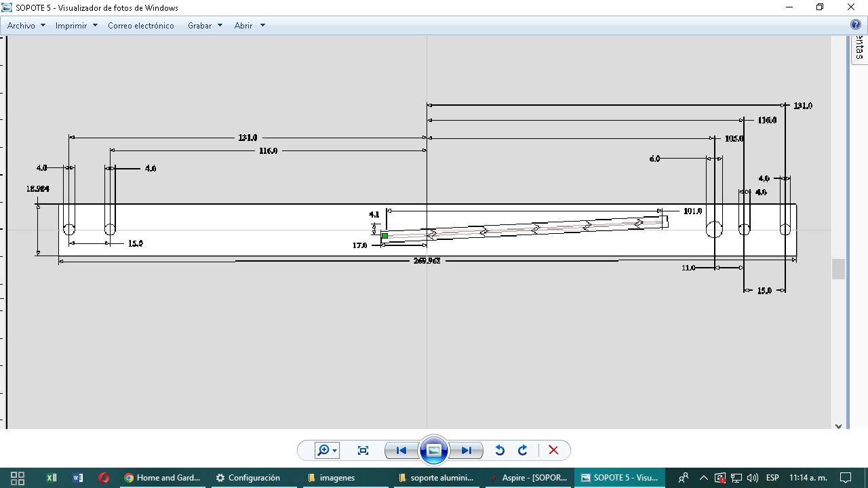The image size is (868, 488).
Task: Click the 4.1 dimension label
Action: coord(374,215)
